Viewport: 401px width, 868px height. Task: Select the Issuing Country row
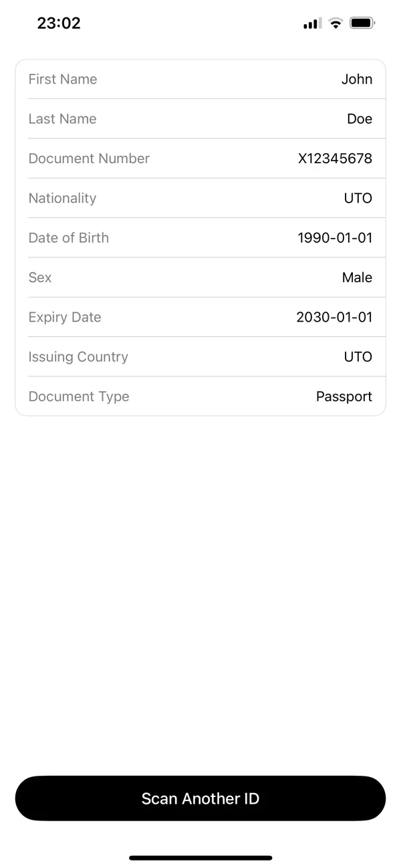(200, 356)
